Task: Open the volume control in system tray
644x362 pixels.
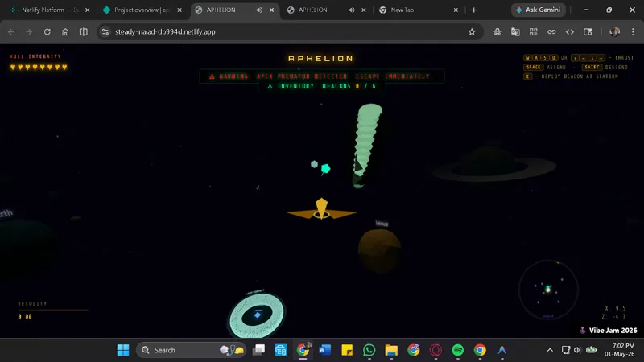Action: (x=577, y=350)
